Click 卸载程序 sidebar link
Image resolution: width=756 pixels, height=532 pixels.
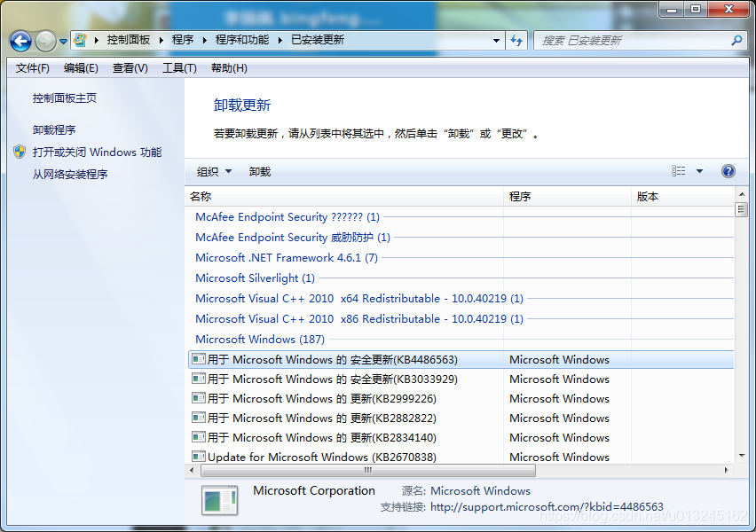coord(54,130)
